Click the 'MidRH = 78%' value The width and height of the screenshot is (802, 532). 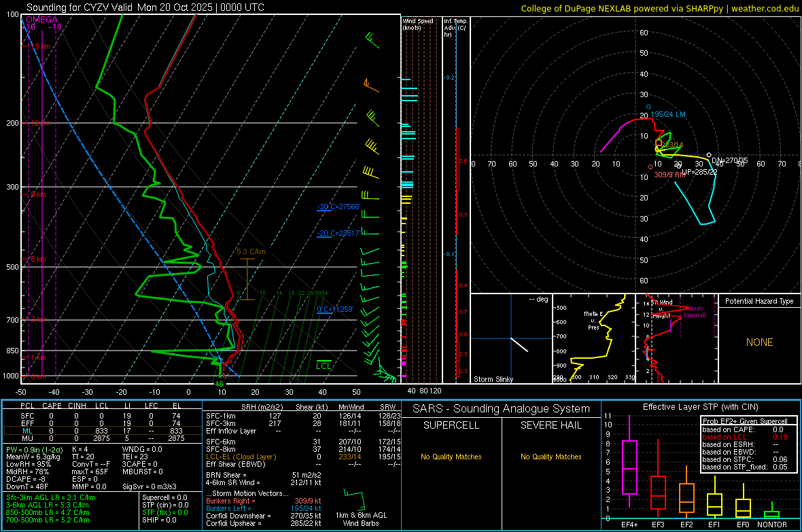27,472
